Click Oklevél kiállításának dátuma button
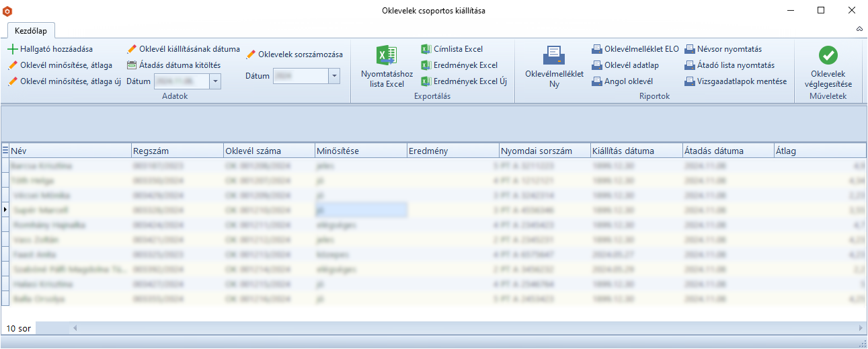The height and width of the screenshot is (349, 868). point(184,49)
